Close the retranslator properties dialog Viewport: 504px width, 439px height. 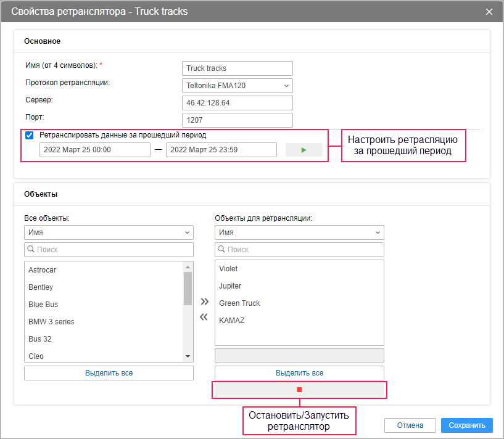pos(489,12)
